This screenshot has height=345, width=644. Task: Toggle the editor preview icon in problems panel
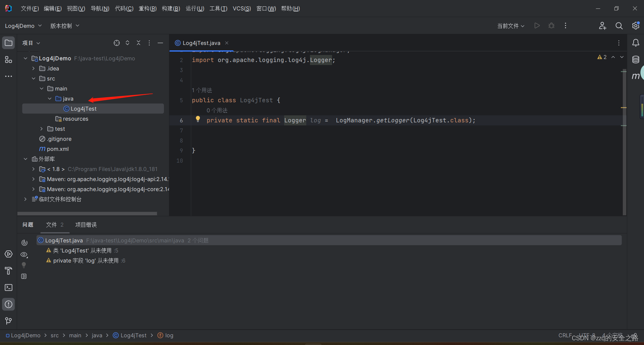point(24,276)
